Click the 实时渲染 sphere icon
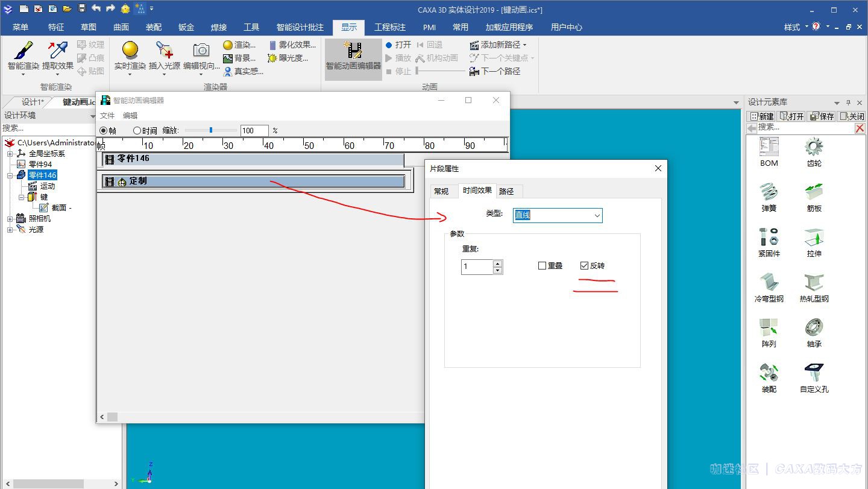 (x=130, y=51)
